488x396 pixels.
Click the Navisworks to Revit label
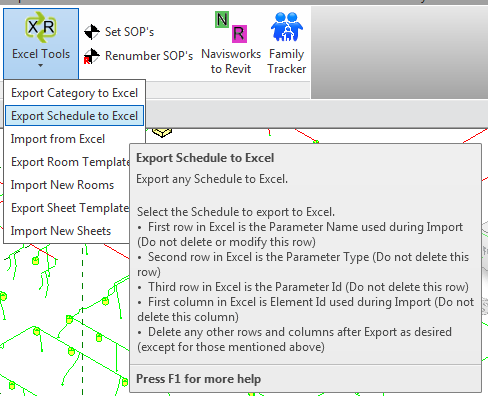pyautogui.click(x=231, y=61)
